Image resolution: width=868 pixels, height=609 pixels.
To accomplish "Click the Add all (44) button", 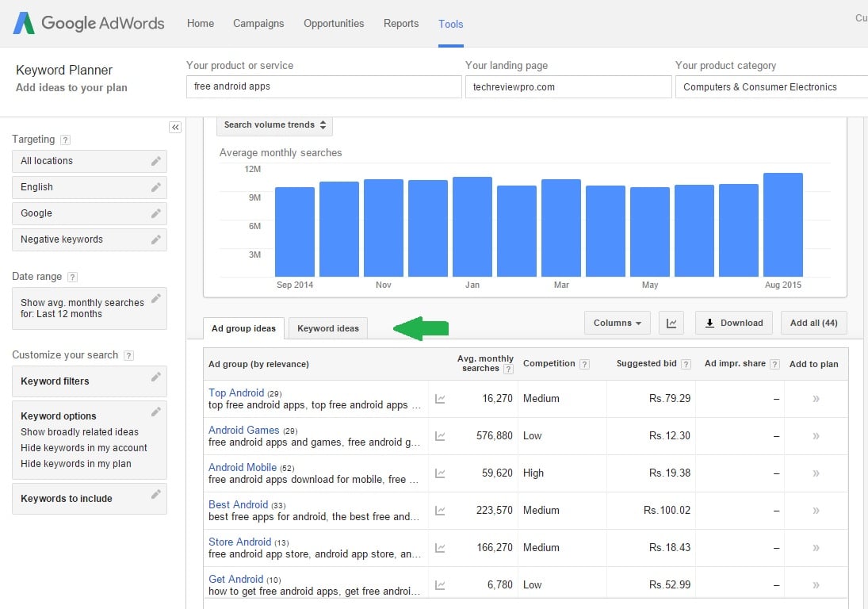I will [x=813, y=323].
